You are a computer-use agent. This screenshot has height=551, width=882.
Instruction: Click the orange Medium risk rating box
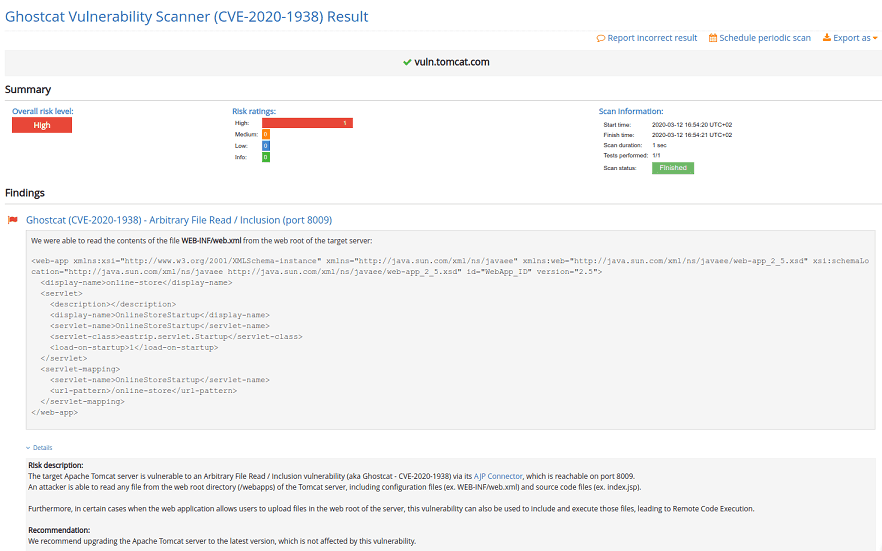266,134
